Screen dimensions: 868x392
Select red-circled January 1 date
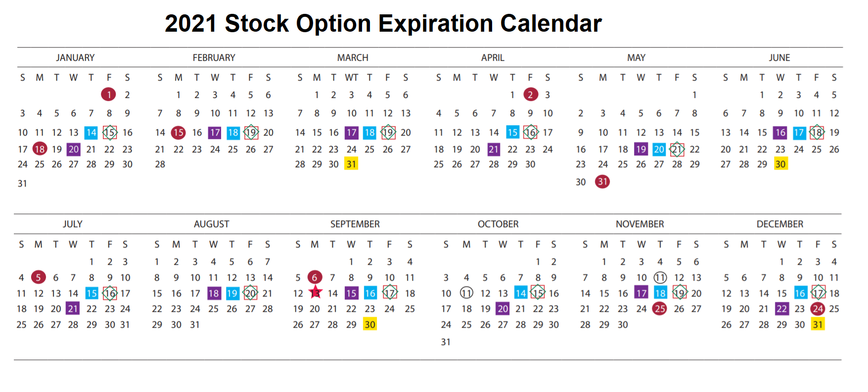tap(109, 95)
